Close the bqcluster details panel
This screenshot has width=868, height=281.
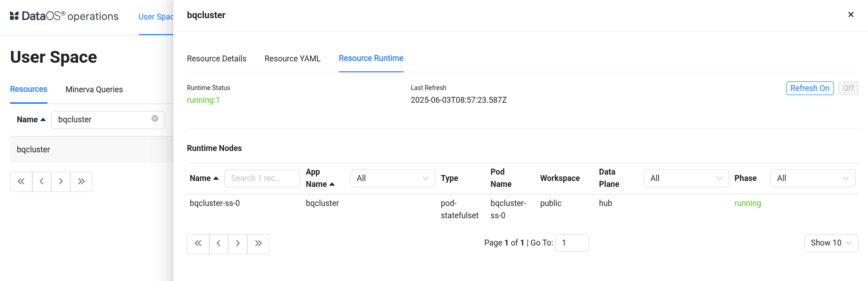851,15
